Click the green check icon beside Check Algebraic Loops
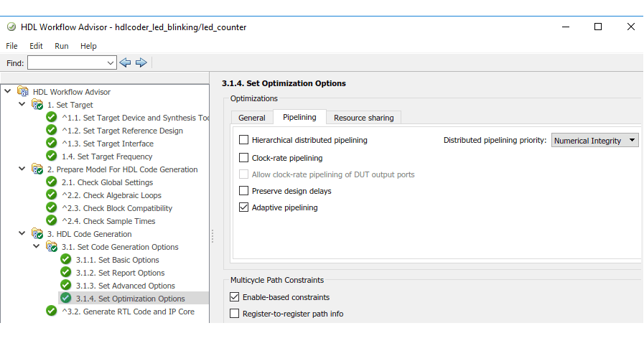Image resolution: width=644 pixels, height=351 pixels. (x=52, y=195)
